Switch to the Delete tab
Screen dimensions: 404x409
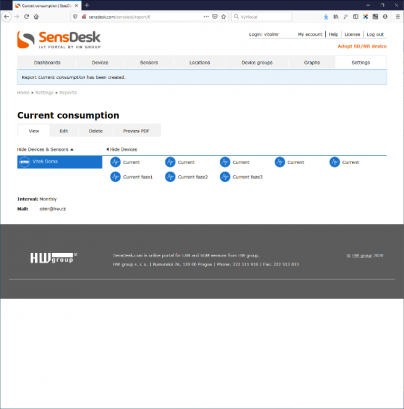[x=96, y=131]
